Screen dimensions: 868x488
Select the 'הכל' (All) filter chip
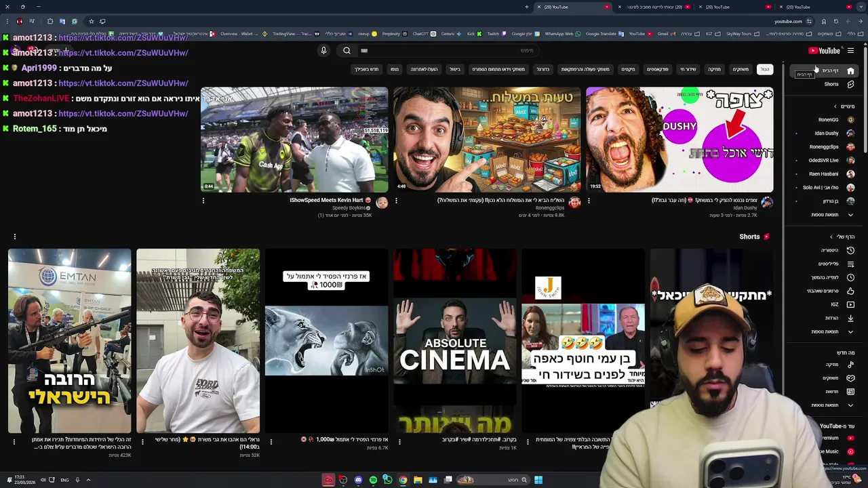click(765, 69)
